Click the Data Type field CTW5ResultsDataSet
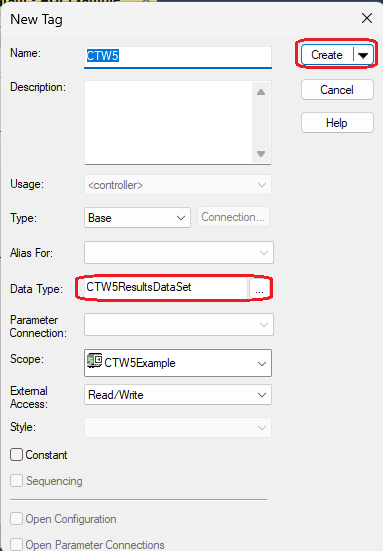Viewport: 383px width, 551px height. 166,287
